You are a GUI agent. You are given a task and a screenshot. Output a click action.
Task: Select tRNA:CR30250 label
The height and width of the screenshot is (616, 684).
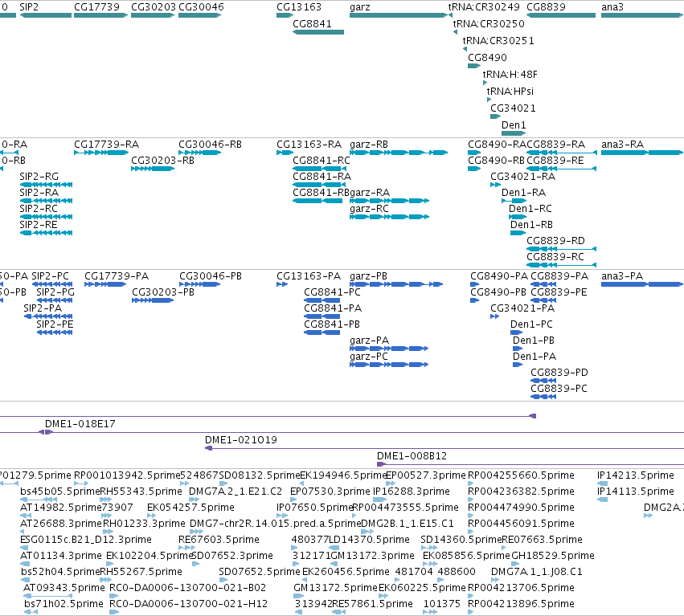click(489, 24)
